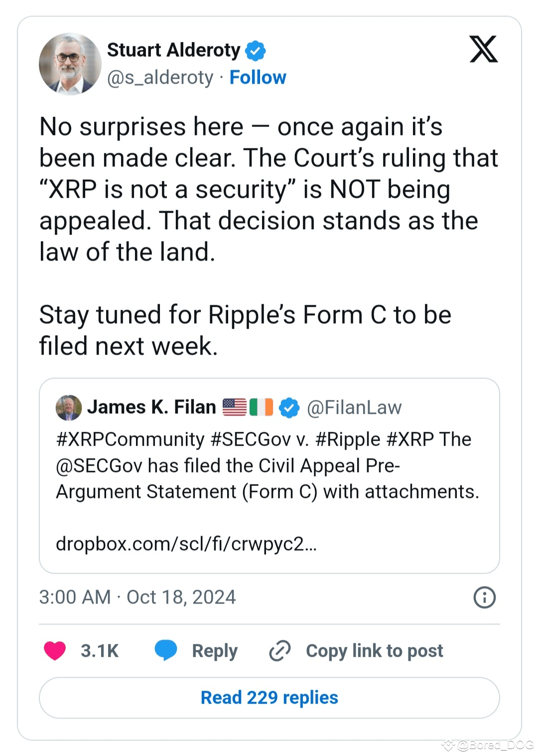Image resolution: width=538 pixels, height=756 pixels.
Task: Like the post with heart icon
Action: [x=55, y=650]
